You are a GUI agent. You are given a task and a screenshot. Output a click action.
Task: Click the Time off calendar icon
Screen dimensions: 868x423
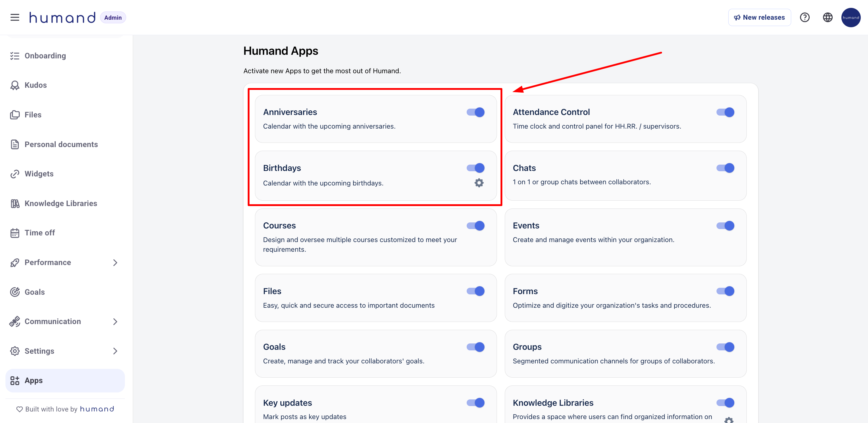[15, 233]
